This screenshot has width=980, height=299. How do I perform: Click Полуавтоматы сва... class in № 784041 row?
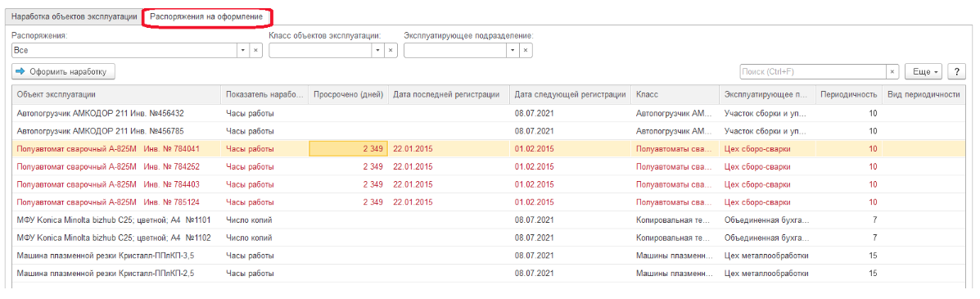point(675,149)
